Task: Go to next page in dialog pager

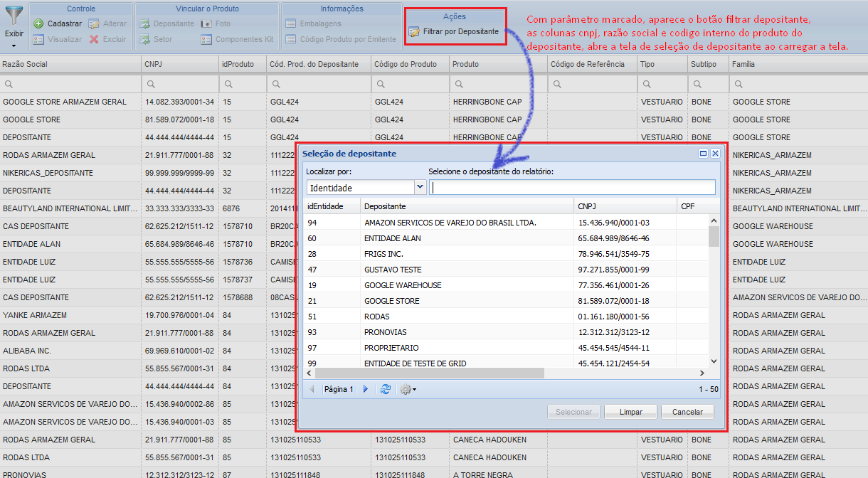Action: click(x=366, y=389)
